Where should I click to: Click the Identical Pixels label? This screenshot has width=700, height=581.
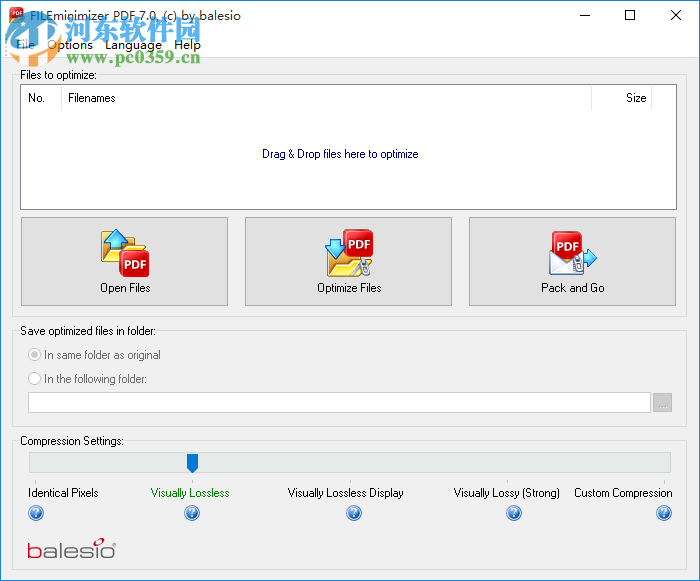point(63,493)
